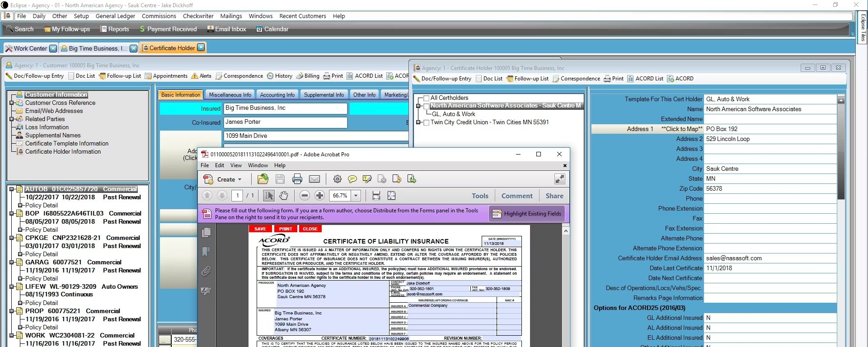The height and width of the screenshot is (347, 868).
Task: Switch to the Accounting Info tab
Action: pyautogui.click(x=277, y=95)
